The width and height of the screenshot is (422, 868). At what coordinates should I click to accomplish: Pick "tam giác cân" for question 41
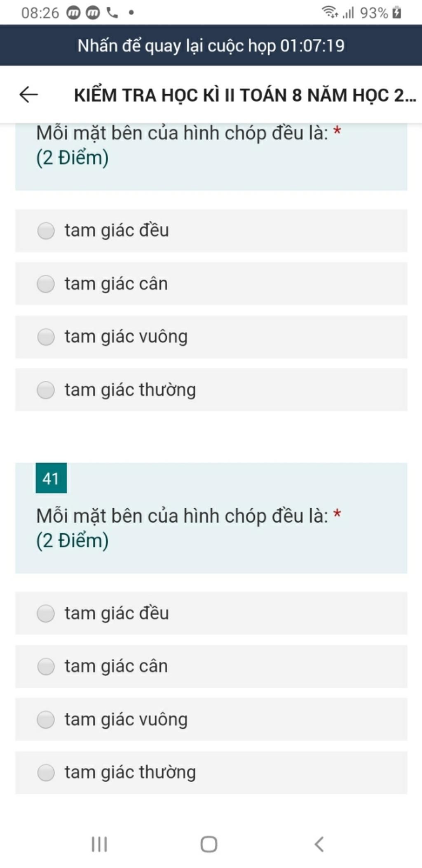(x=211, y=666)
